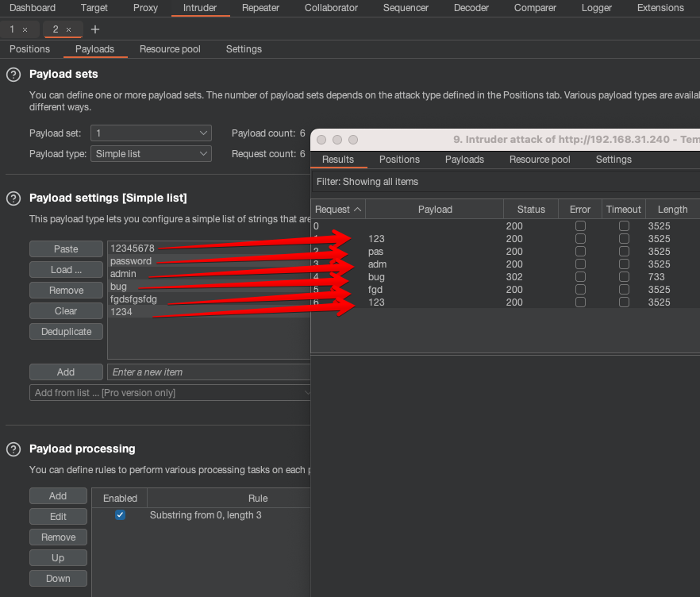Tick the Error checkbox in the bug row
700x597 pixels.
click(x=580, y=277)
